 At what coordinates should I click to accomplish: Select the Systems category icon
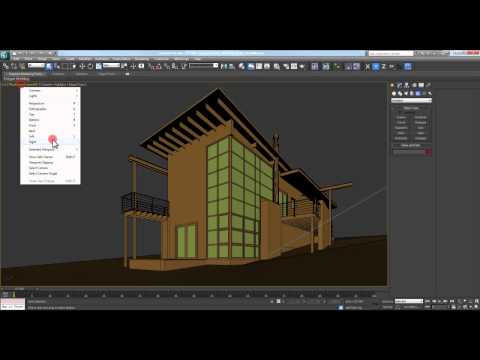point(430,93)
